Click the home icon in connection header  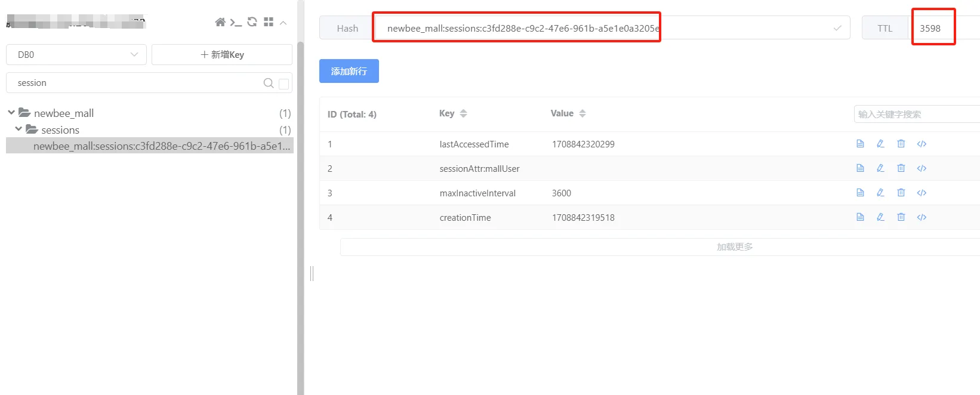(x=220, y=22)
